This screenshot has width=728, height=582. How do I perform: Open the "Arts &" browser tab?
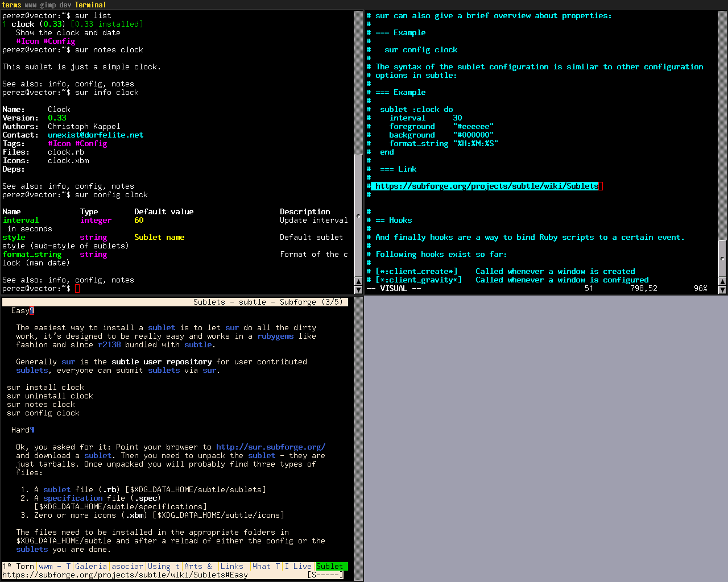199,567
